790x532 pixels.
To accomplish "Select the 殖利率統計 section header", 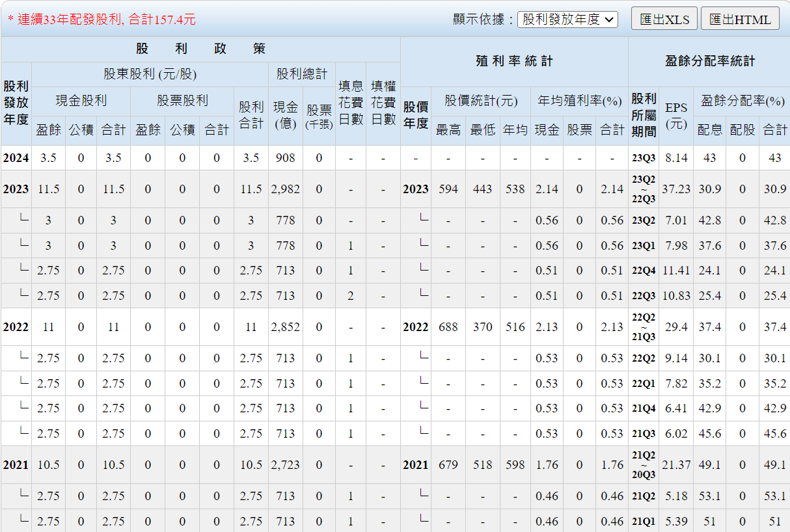I will point(514,61).
